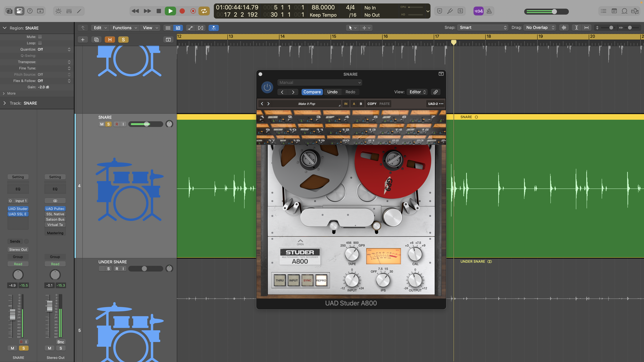Switch to list view button
This screenshot has height=362, width=644.
coord(178,28)
